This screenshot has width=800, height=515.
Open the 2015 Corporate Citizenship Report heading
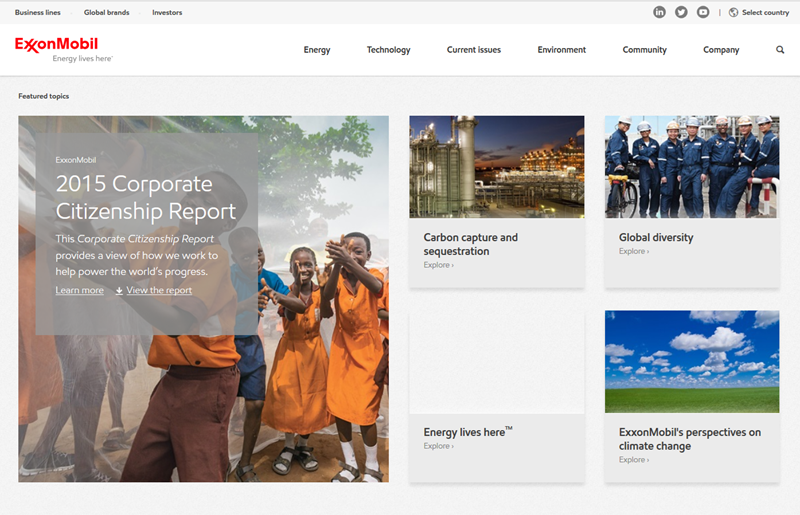[145, 197]
